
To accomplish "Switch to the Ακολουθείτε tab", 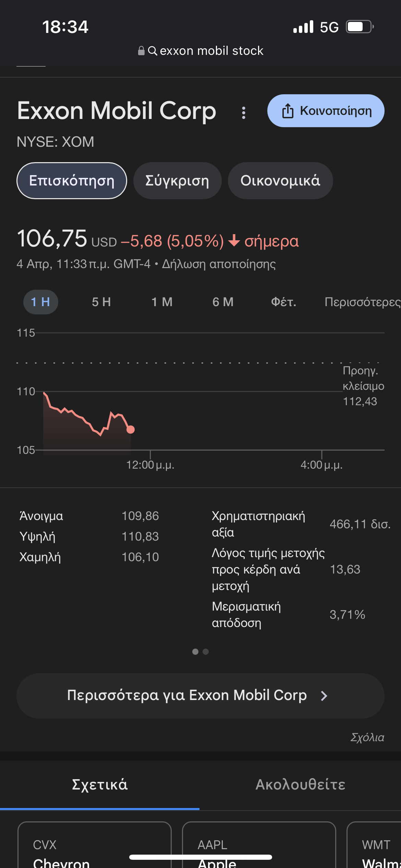I will [300, 785].
